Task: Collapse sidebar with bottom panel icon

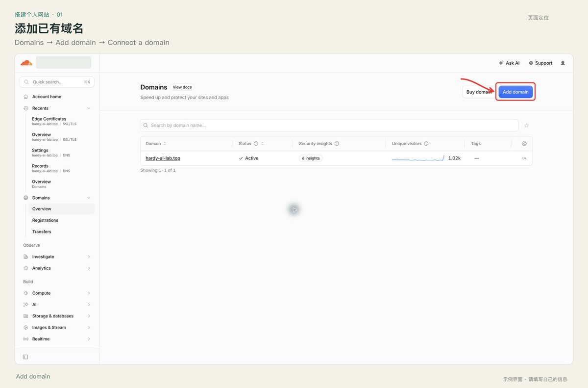Action: [25, 357]
